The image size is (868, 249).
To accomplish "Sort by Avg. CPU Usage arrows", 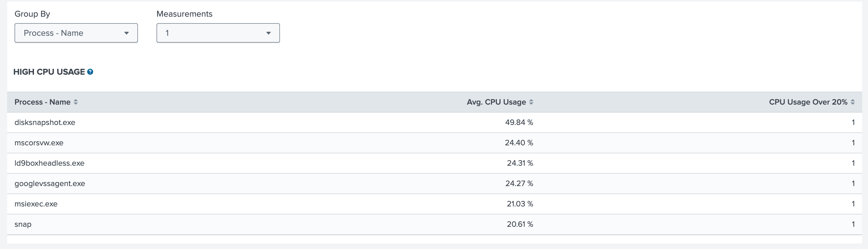I will pyautogui.click(x=531, y=102).
